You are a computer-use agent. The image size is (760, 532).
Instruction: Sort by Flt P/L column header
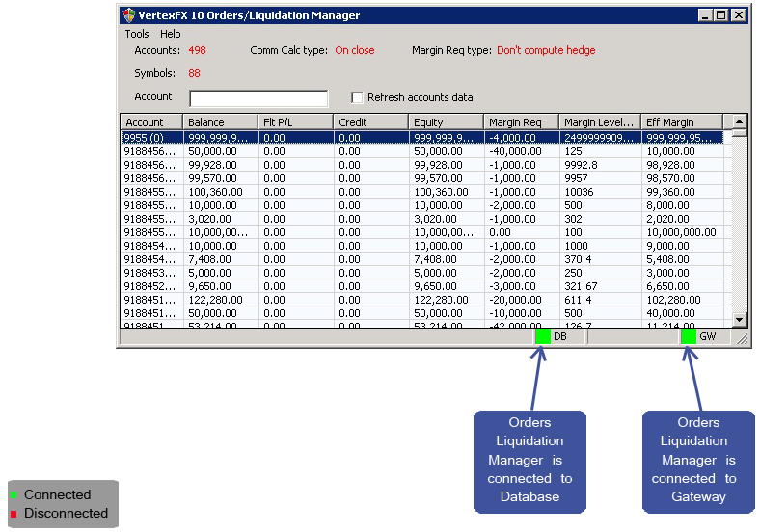click(296, 122)
